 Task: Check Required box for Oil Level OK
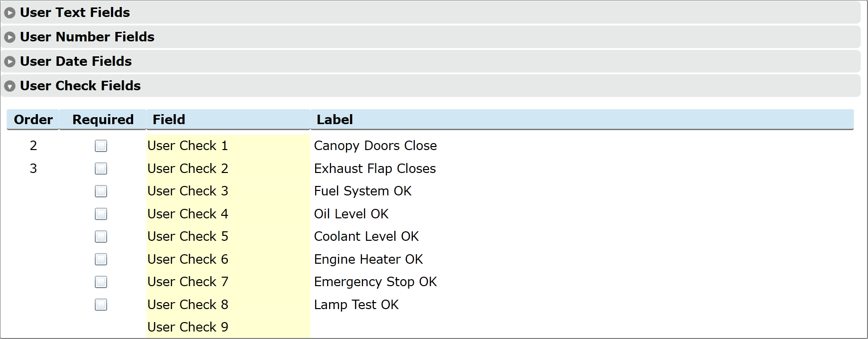click(101, 214)
